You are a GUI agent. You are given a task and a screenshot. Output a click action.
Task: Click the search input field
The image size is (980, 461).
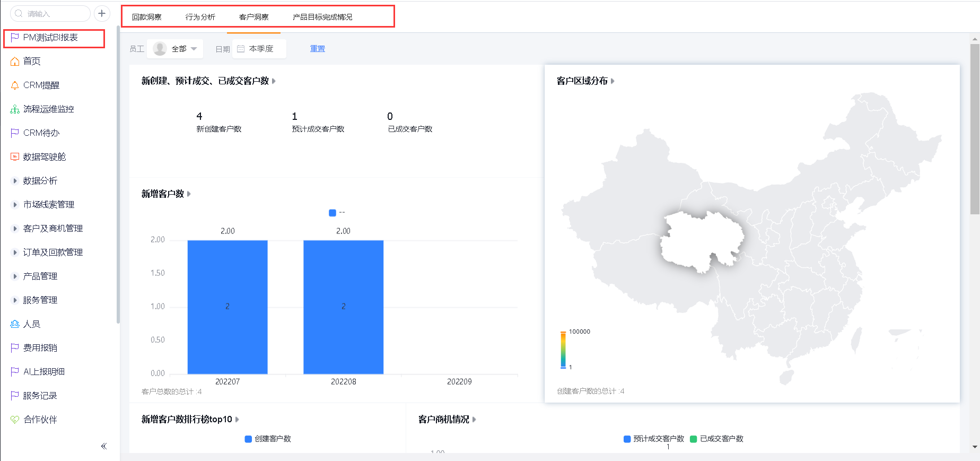(50, 13)
